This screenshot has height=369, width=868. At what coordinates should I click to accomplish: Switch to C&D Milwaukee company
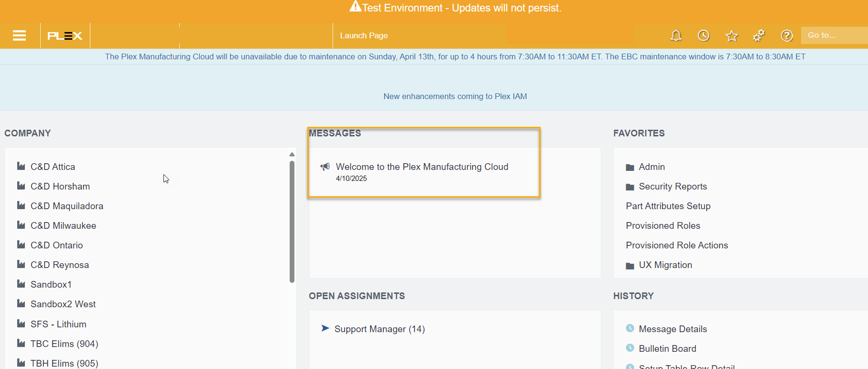point(63,225)
